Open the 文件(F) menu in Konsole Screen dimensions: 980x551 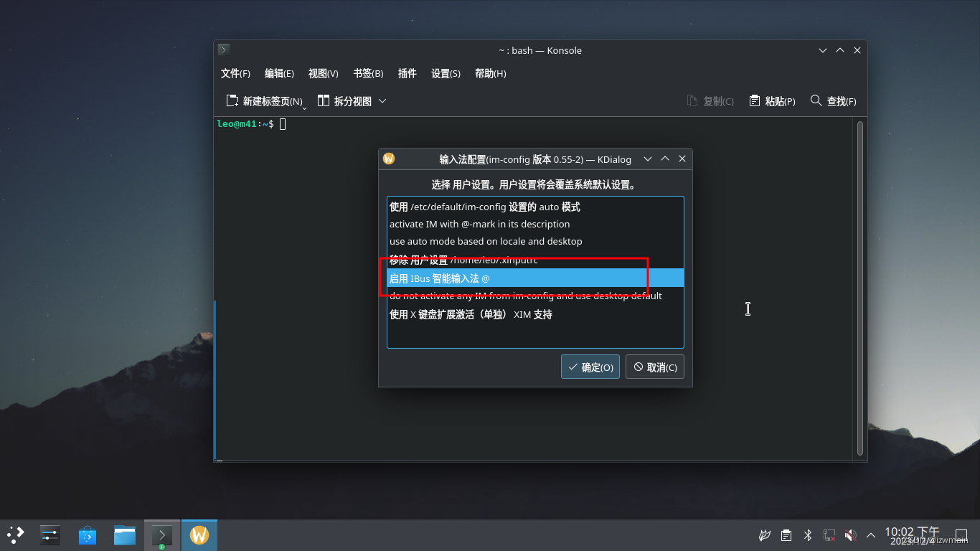coord(235,73)
